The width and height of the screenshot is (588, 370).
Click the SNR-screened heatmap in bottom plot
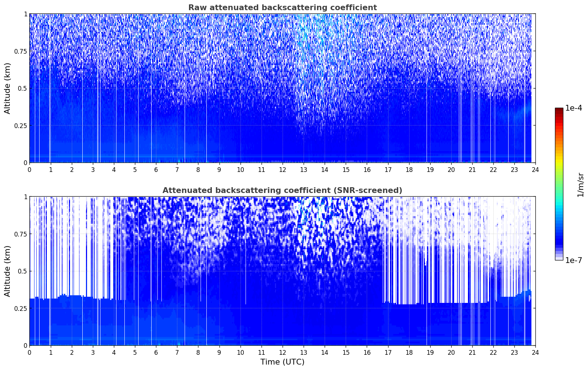pos(282,271)
